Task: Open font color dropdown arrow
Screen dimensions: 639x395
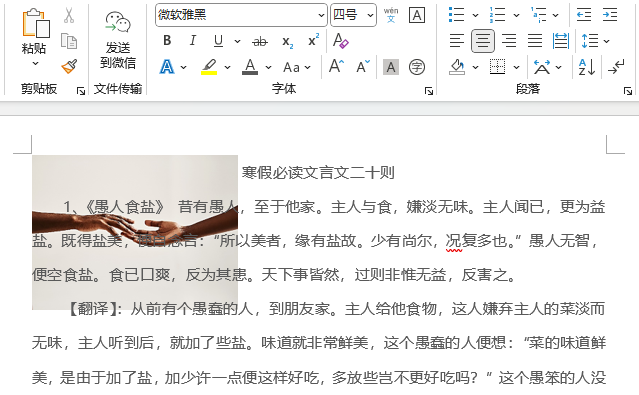Action: (268, 67)
